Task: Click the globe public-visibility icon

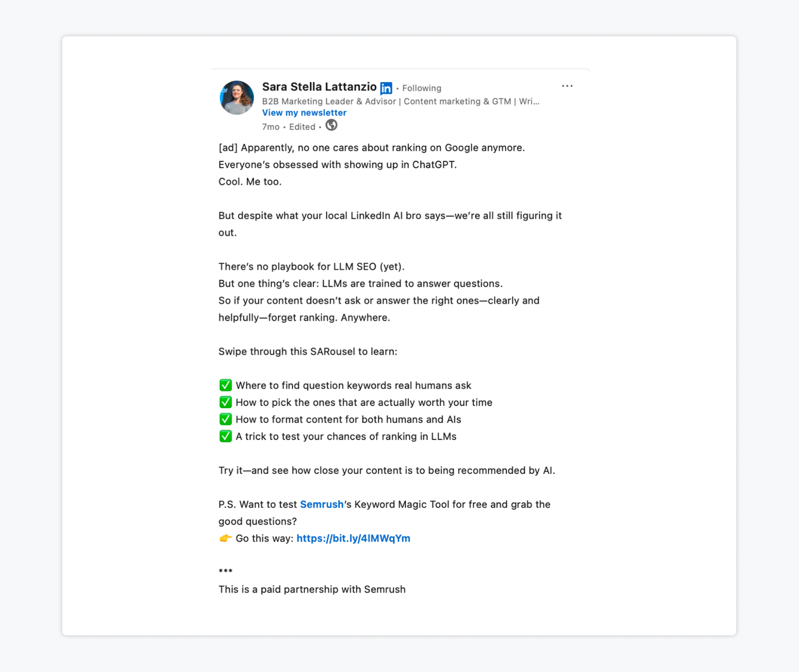Action: 331,125
